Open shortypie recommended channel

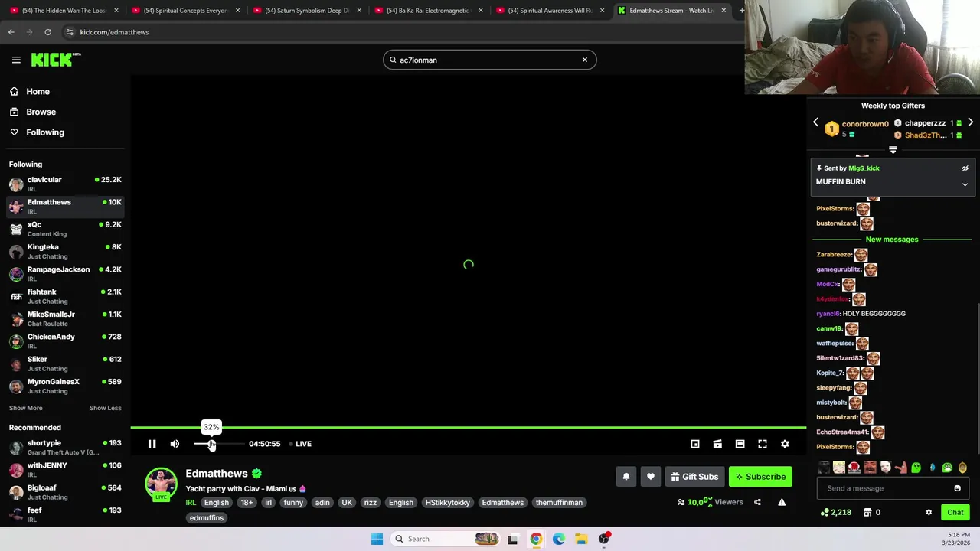click(65, 447)
